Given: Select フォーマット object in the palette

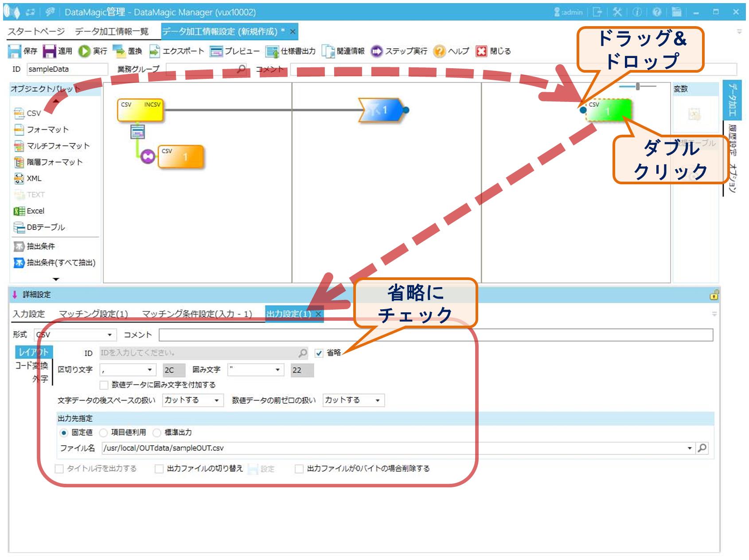Looking at the screenshot, I should 41,129.
